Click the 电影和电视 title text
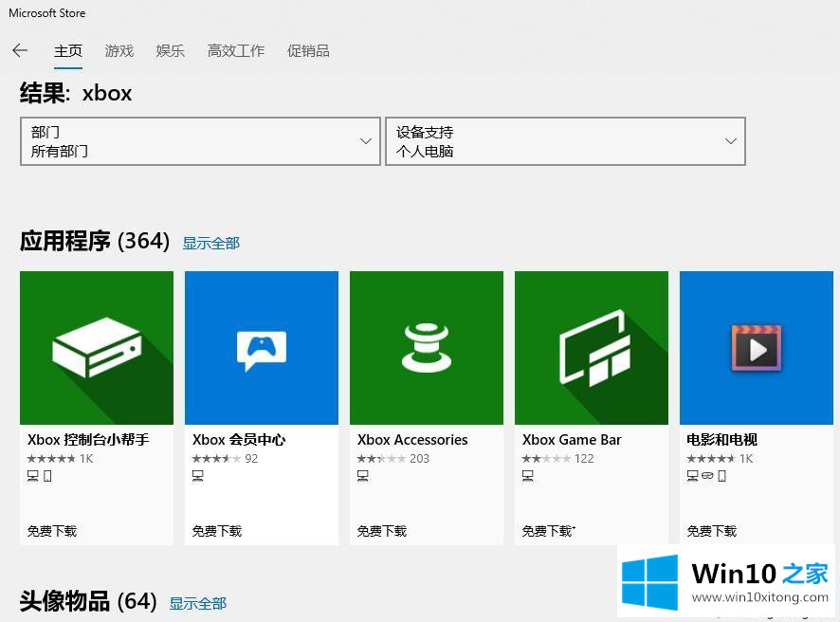840x622 pixels. click(722, 440)
